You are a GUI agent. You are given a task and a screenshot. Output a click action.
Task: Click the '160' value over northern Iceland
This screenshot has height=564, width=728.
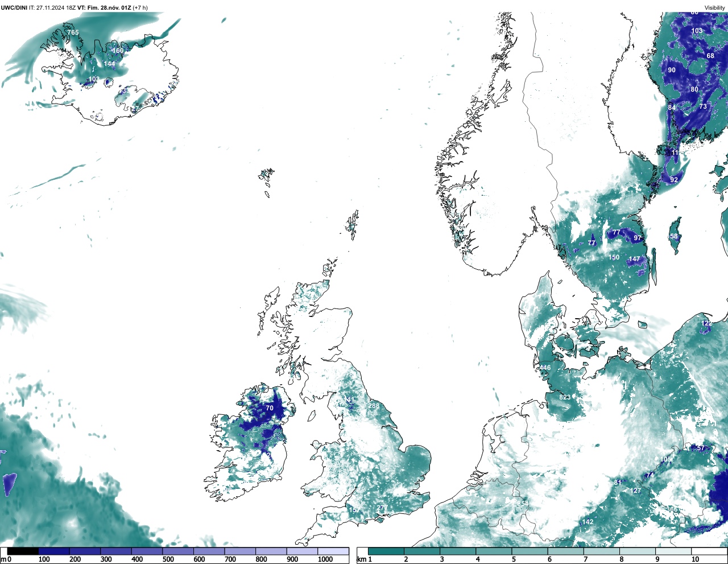(x=118, y=51)
